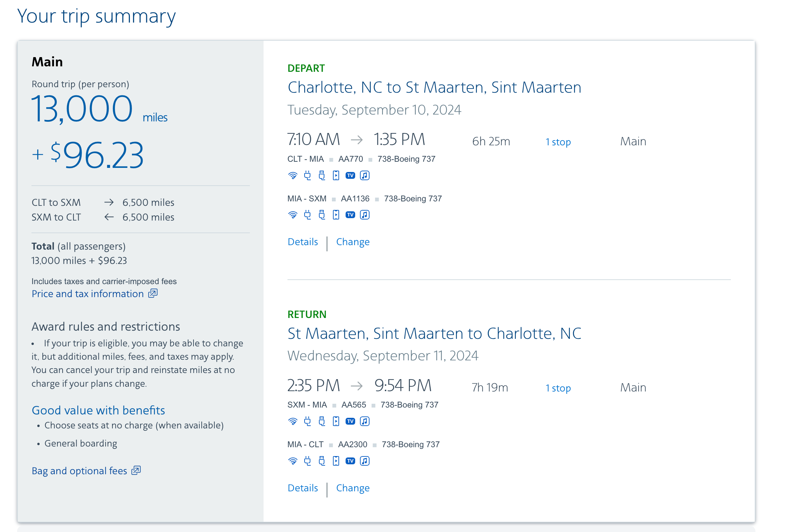Click the Wi-Fi icon for flight AA565
791x532 pixels.
pyautogui.click(x=293, y=422)
